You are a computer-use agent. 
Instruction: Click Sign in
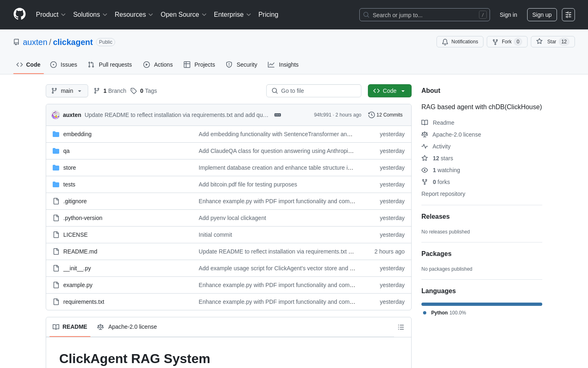coord(508,15)
